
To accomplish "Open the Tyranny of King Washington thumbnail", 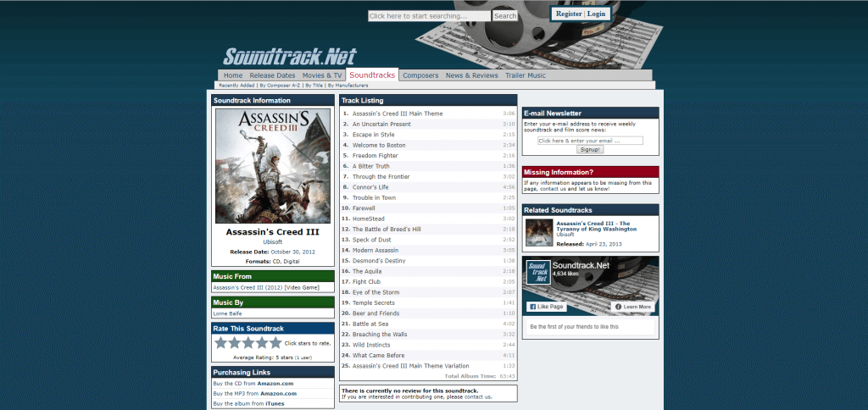I will [x=539, y=233].
